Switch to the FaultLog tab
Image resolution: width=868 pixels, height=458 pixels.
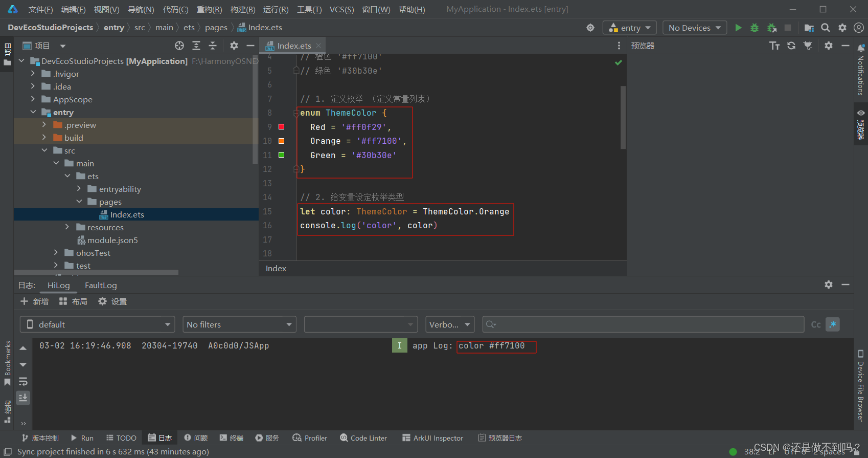tap(101, 285)
